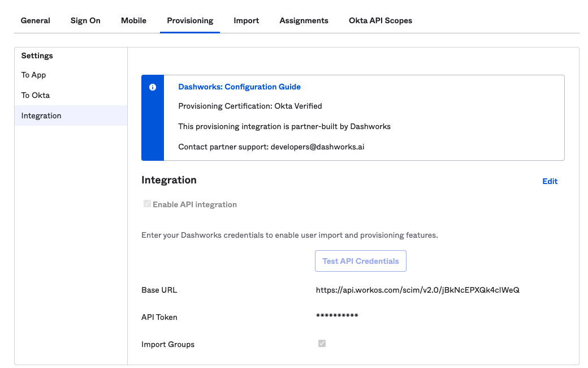Click the Provisioning Certification Okta Verified text

click(x=250, y=106)
